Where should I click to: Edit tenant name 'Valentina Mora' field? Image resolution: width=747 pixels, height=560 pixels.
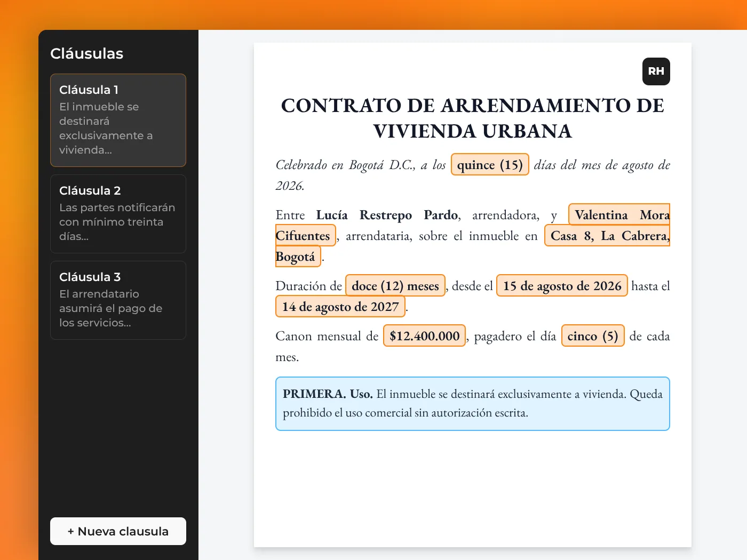coord(619,215)
